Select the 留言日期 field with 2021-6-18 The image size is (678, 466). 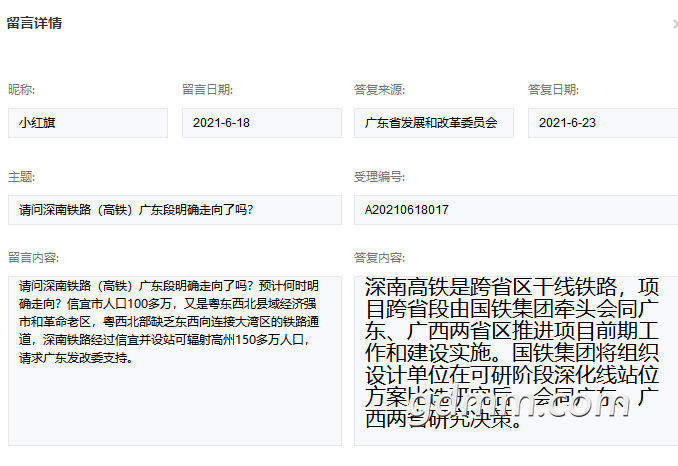262,123
